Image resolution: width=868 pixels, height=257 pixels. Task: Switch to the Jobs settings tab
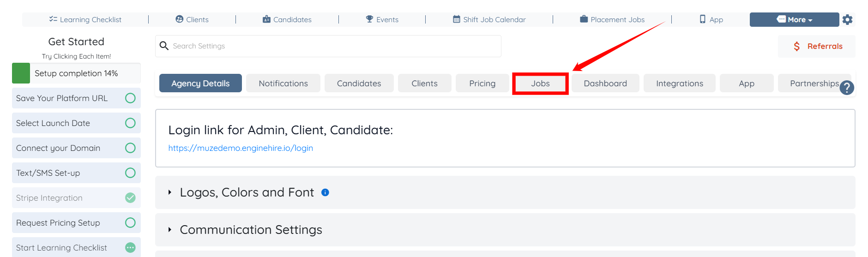click(x=540, y=84)
